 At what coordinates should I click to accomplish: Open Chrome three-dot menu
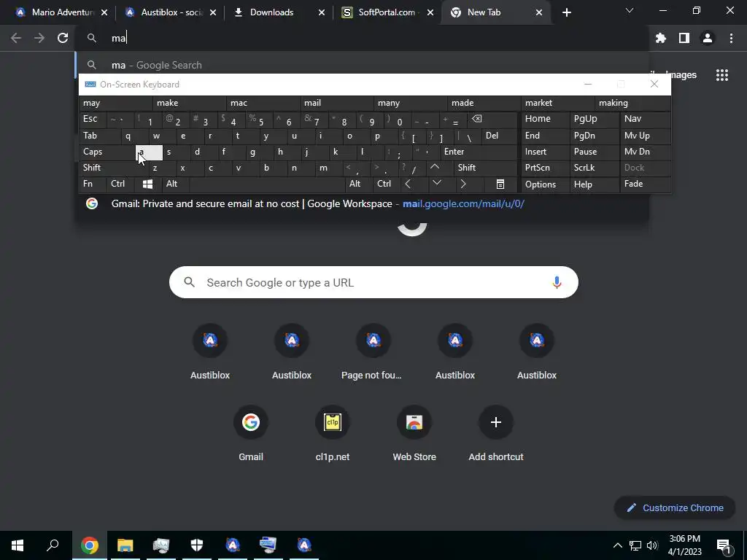731,38
